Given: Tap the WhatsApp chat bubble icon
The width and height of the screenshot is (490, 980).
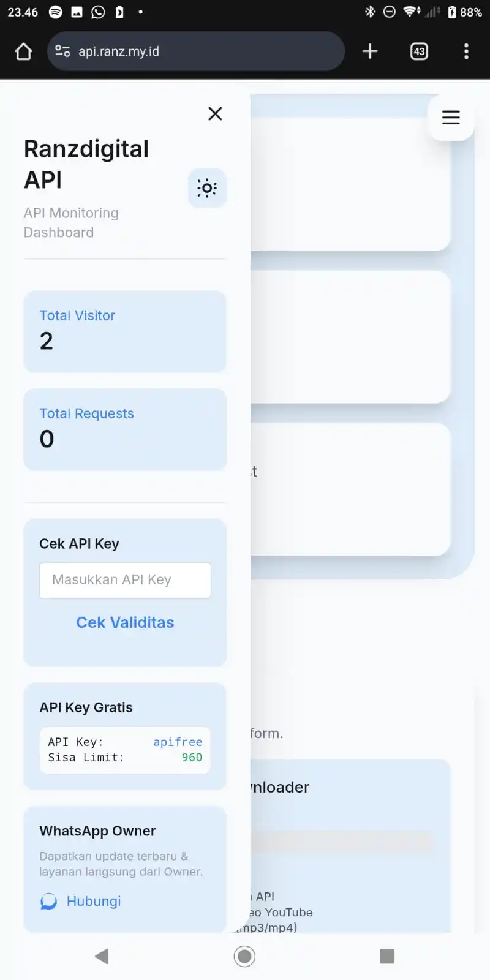Looking at the screenshot, I should [48, 902].
